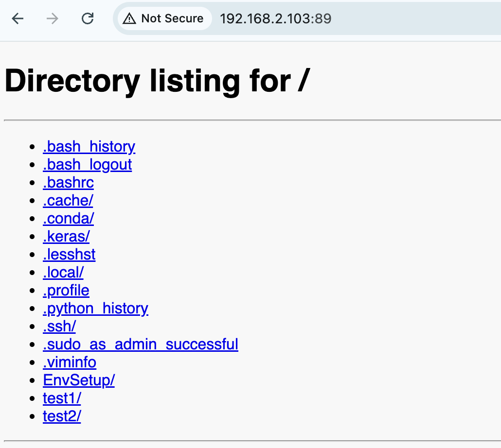Open the .sudo_as_admin_successful link
This screenshot has width=501, height=448.
(x=141, y=345)
